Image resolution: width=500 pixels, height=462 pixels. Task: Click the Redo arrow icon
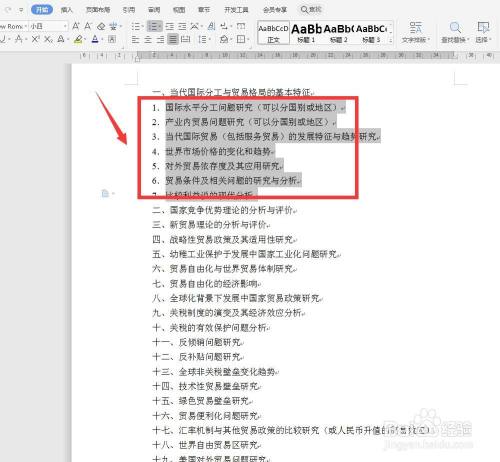9,10
